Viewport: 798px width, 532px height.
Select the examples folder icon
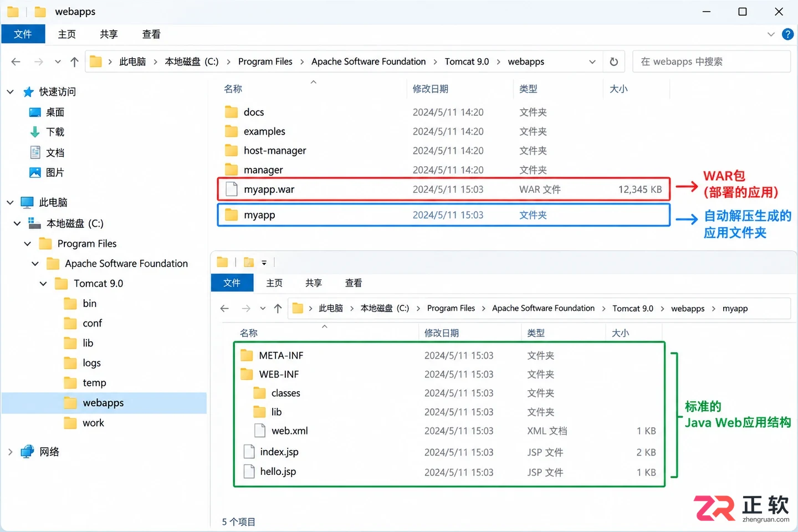coord(231,131)
